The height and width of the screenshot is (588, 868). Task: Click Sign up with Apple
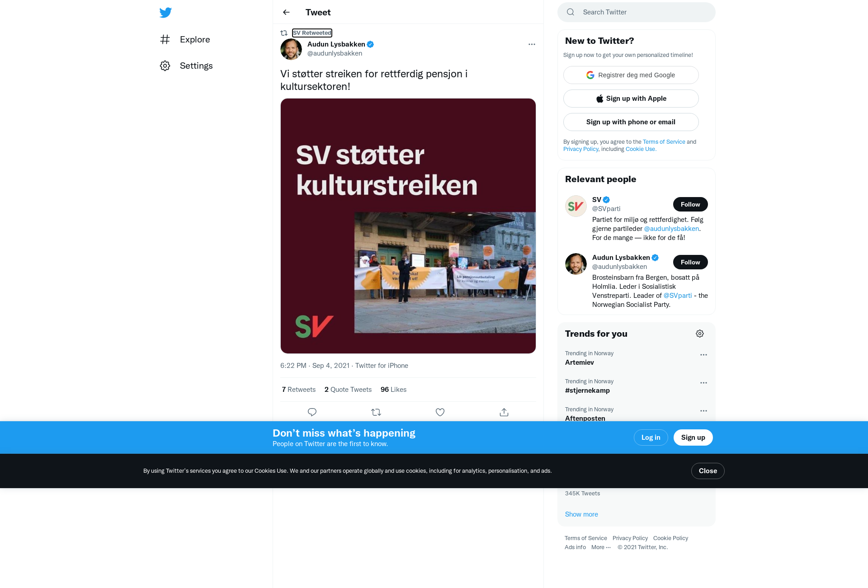(631, 99)
